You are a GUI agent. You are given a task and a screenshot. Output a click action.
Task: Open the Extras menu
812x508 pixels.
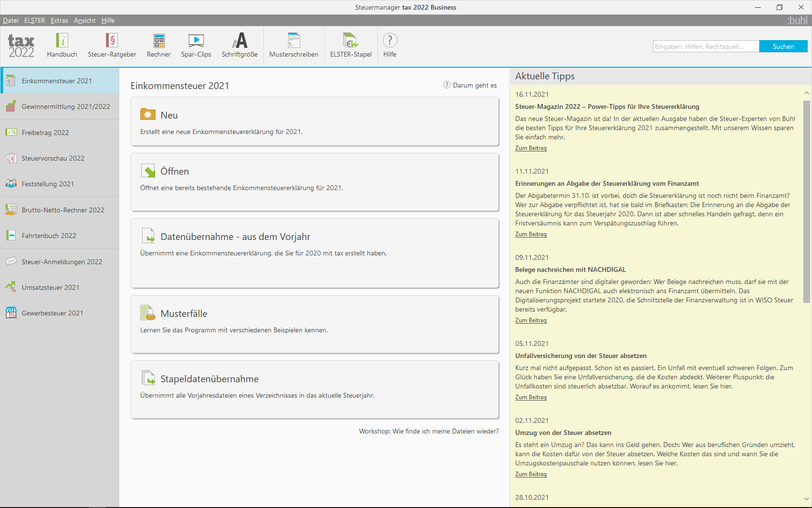tap(59, 20)
